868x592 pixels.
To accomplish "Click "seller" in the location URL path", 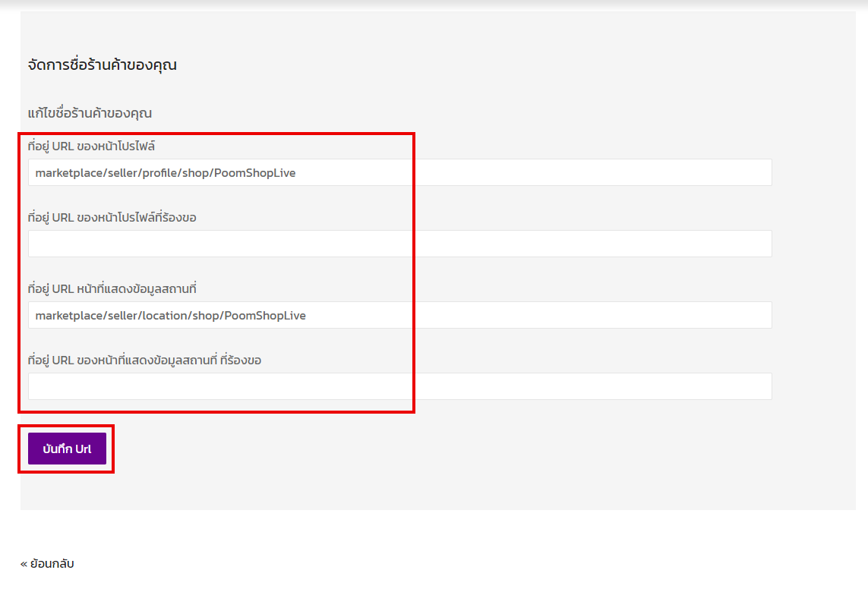I will pos(118,316).
